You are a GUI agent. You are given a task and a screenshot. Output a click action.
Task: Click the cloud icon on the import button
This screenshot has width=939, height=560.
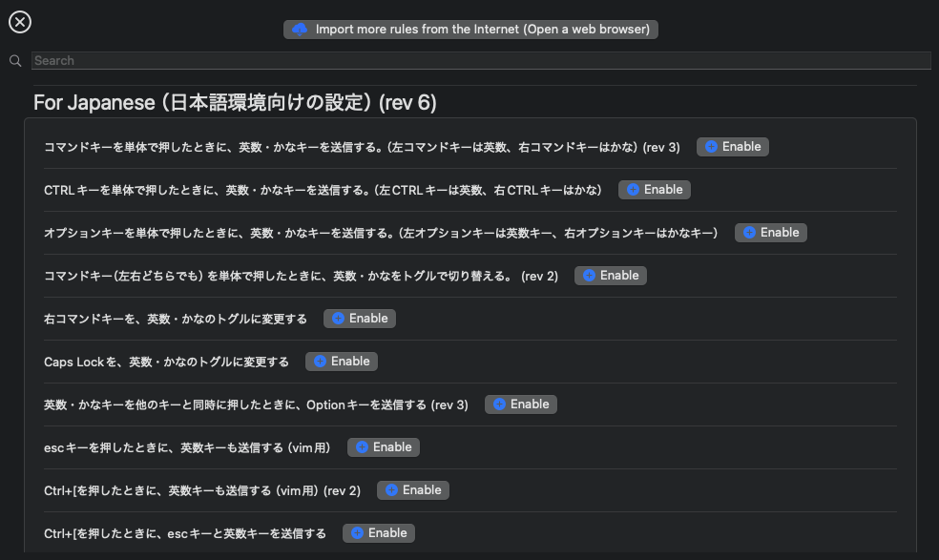[x=299, y=29]
